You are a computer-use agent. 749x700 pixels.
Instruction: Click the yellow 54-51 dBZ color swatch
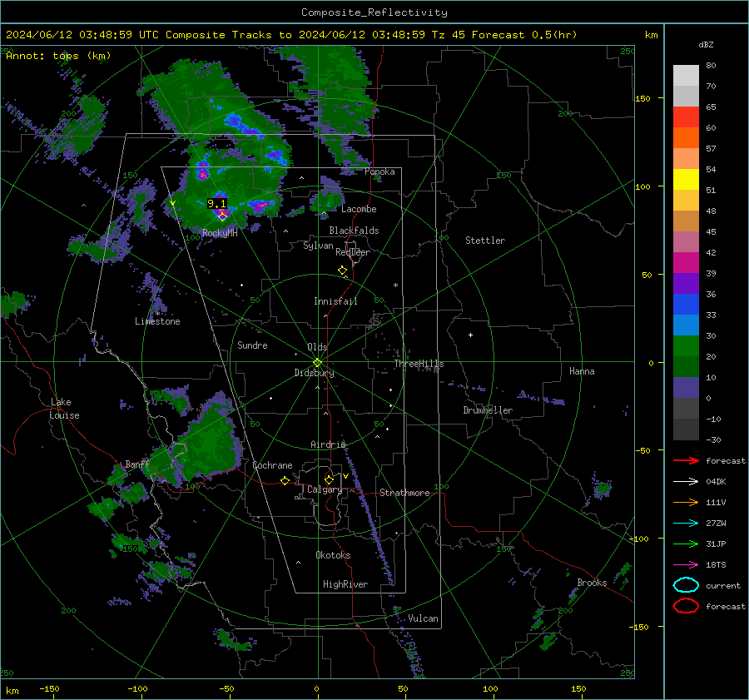click(x=686, y=180)
